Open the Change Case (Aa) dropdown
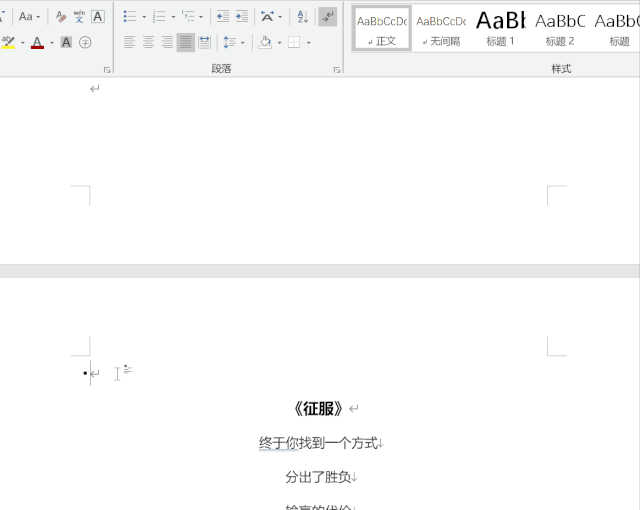 point(29,17)
